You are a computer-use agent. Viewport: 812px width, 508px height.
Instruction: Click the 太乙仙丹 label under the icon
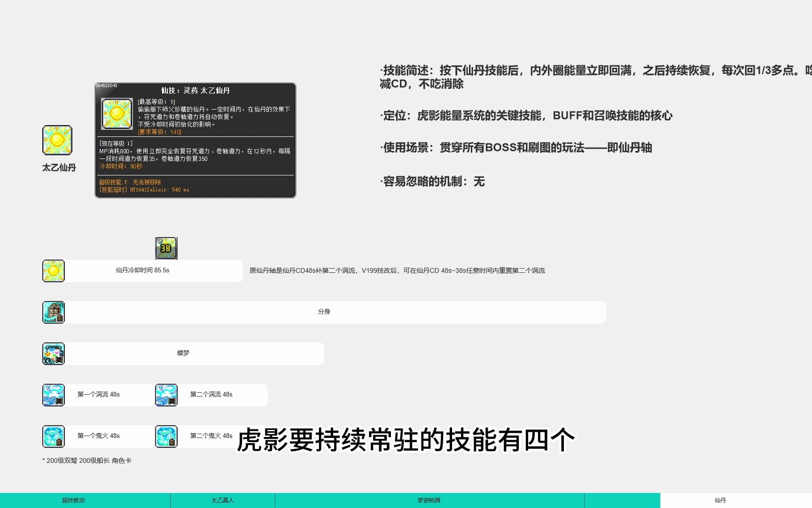(59, 167)
